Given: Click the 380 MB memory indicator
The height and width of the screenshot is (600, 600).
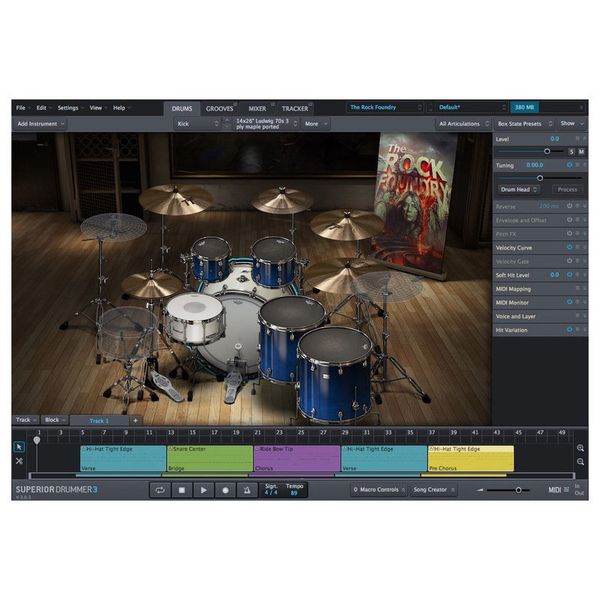Looking at the screenshot, I should 525,108.
